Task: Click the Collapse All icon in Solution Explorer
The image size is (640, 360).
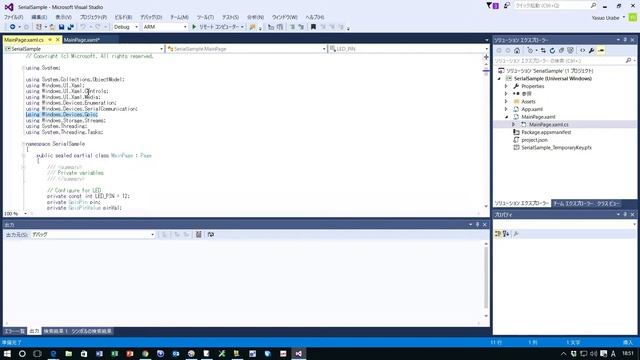Action: pyautogui.click(x=561, y=51)
